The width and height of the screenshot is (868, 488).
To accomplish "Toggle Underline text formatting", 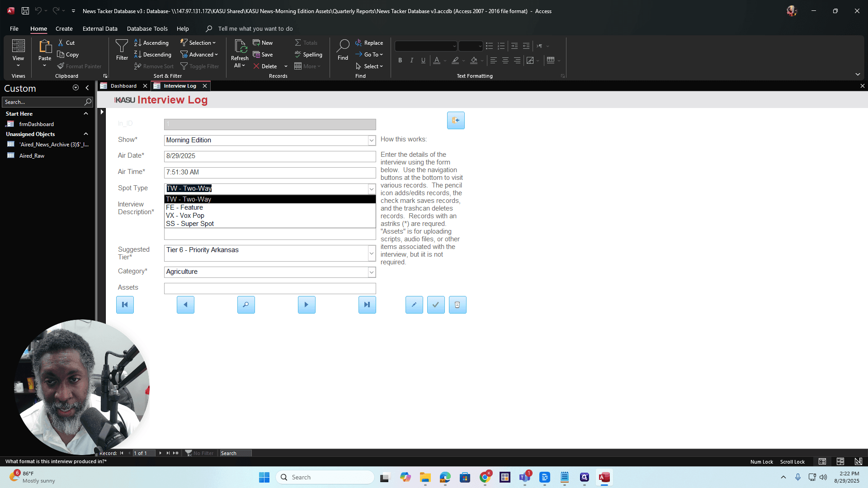I will point(423,60).
